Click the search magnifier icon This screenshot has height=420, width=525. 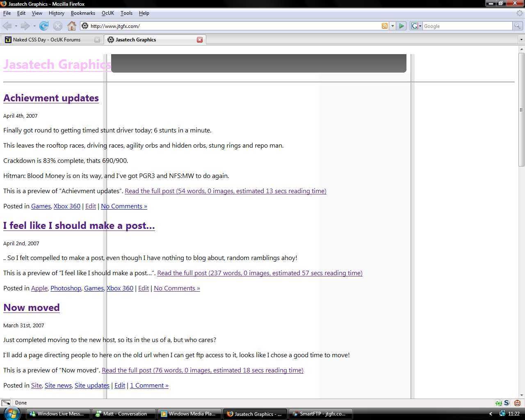518,26
